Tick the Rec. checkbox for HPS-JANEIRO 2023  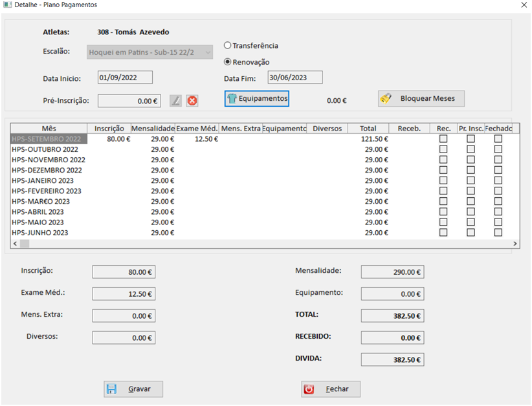click(443, 180)
